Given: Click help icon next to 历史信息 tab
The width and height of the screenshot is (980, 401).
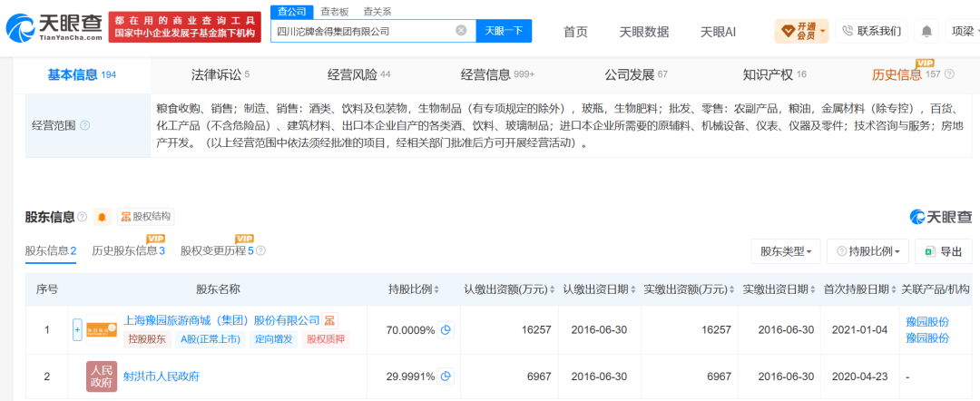Looking at the screenshot, I should [x=949, y=74].
